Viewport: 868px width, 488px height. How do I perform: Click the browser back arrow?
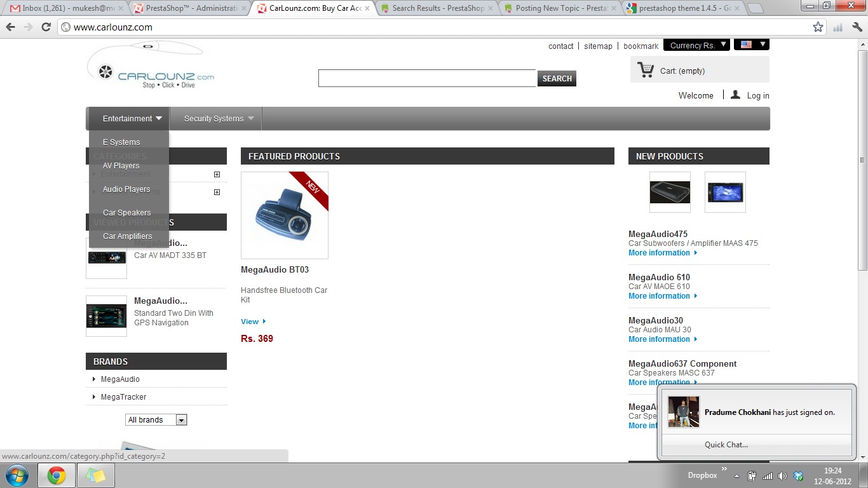tap(10, 27)
